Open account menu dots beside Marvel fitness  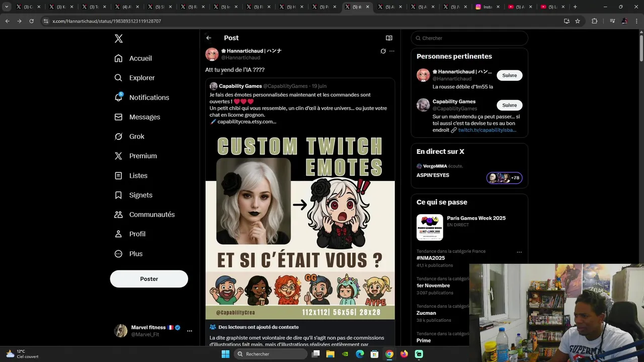[190, 331]
